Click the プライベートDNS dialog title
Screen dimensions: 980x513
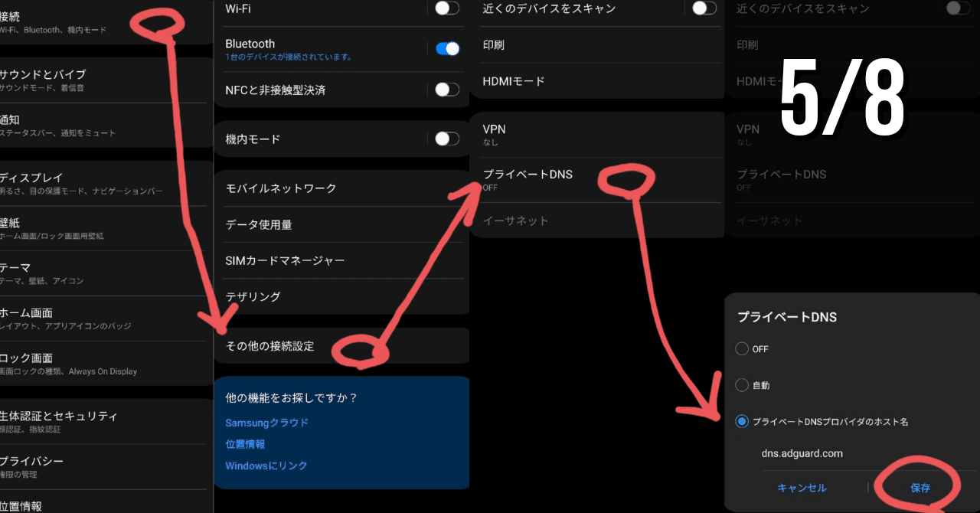pos(787,316)
